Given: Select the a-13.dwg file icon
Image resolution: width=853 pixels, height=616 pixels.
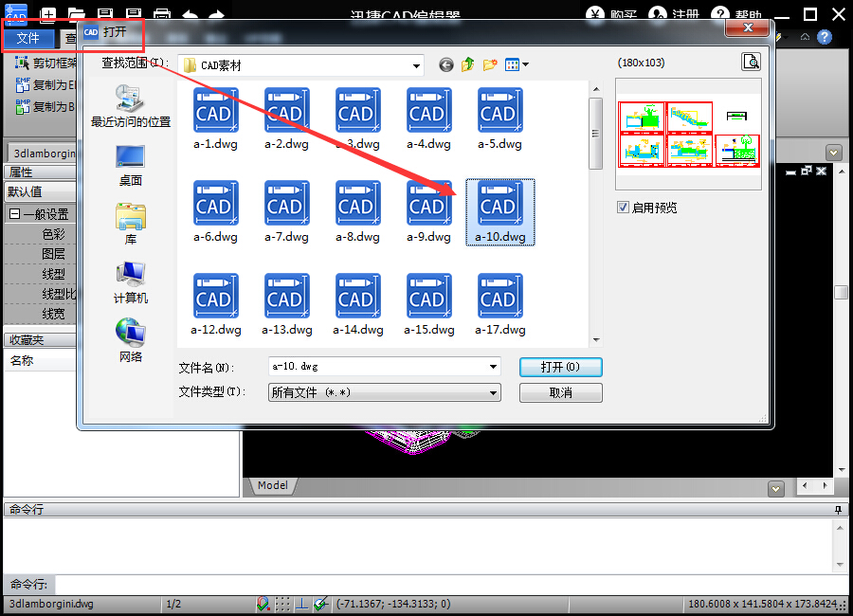Looking at the screenshot, I should [x=286, y=296].
